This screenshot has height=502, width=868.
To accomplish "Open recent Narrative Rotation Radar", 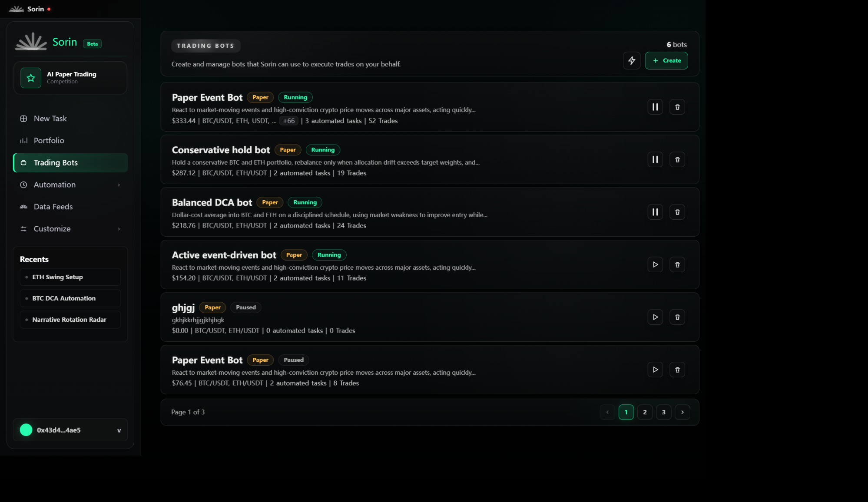I will tap(70, 320).
